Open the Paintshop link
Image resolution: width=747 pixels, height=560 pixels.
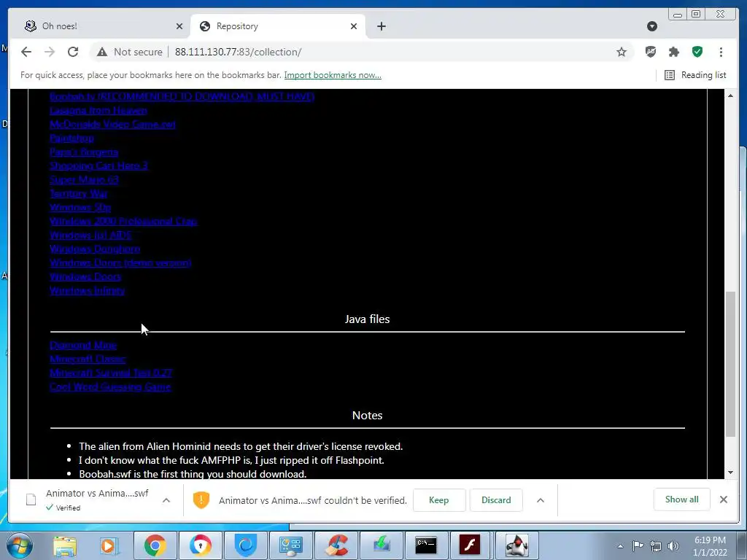pyautogui.click(x=72, y=138)
